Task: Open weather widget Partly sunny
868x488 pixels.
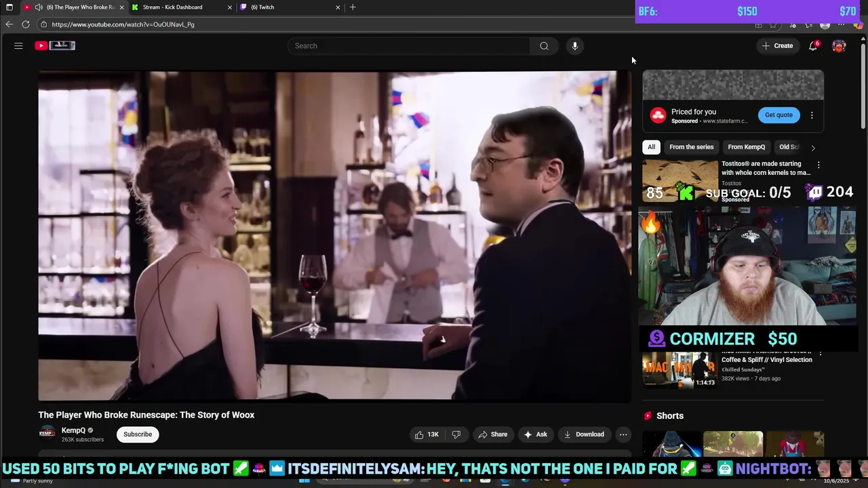Action: [38, 481]
